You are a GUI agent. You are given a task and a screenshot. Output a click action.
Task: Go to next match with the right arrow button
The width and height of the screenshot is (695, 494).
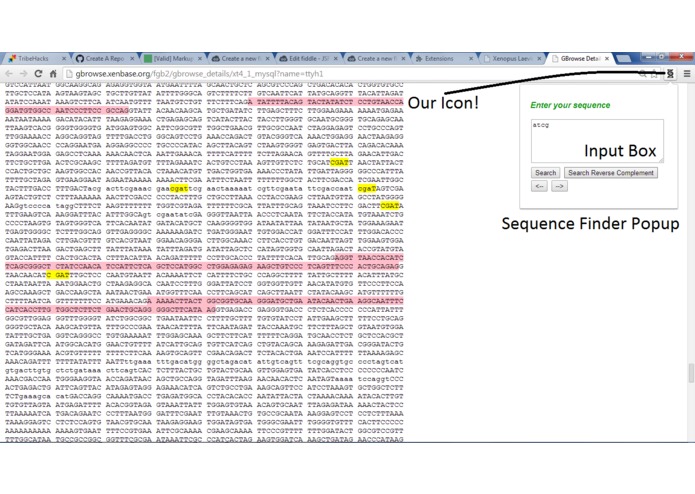(559, 186)
